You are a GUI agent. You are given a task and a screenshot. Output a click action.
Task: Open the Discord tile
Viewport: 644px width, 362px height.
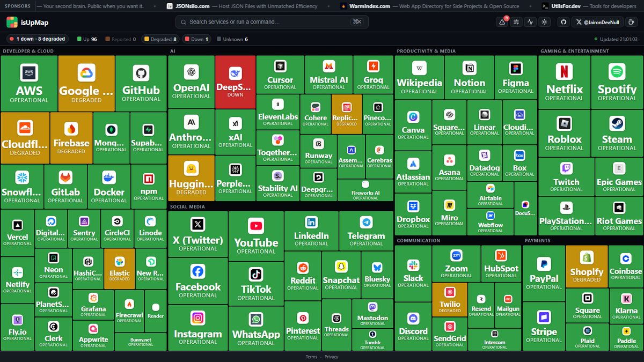[x=413, y=326]
